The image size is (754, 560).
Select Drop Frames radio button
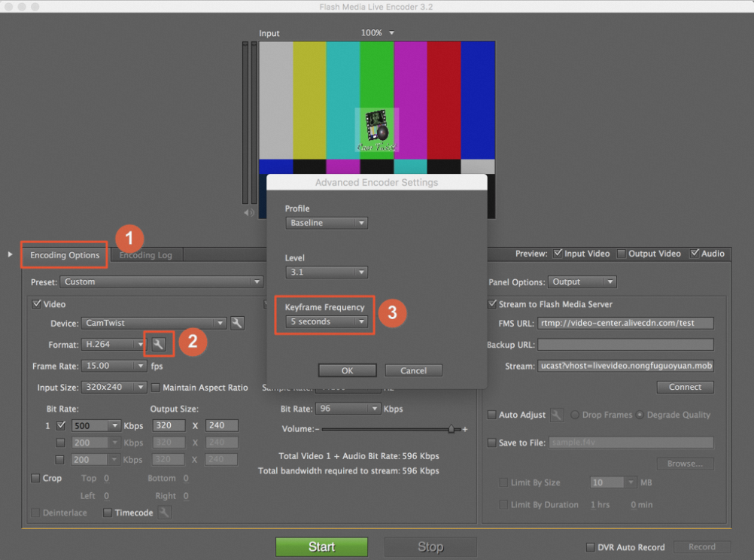575,415
